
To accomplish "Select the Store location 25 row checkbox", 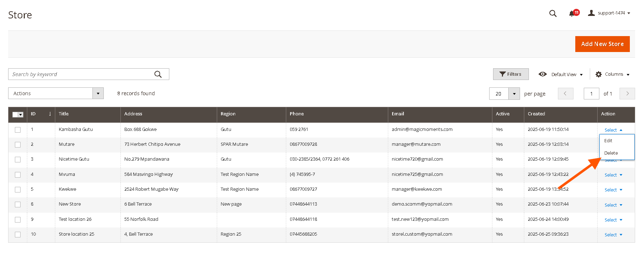I will (18, 235).
